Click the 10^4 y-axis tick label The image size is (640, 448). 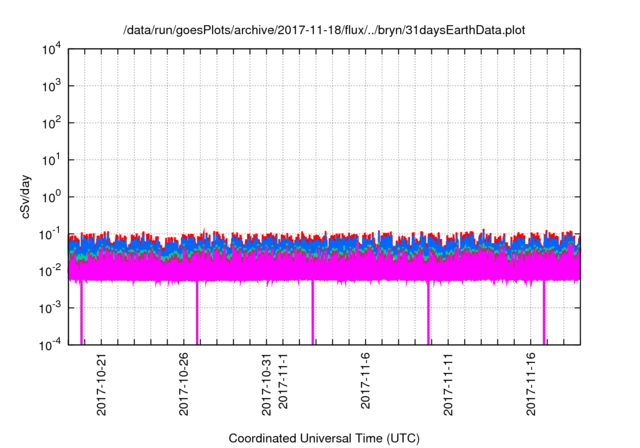click(51, 50)
